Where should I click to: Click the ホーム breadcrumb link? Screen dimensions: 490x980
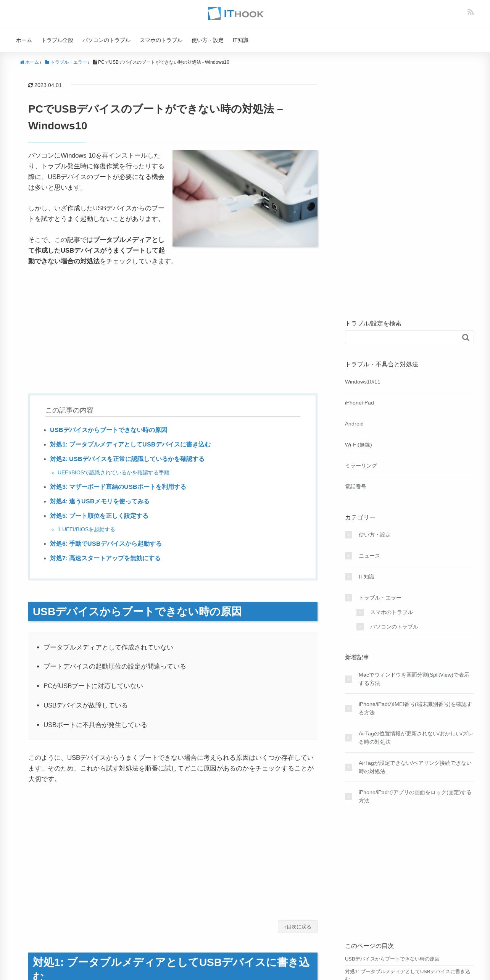[x=29, y=62]
